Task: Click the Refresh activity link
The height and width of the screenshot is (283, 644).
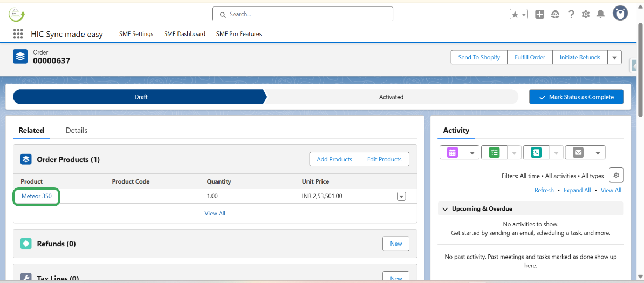Action: point(544,191)
